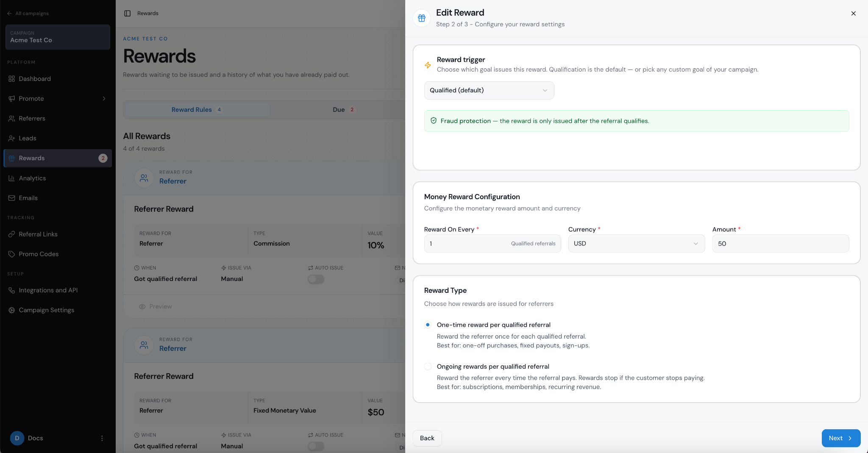Switch to the Reward Rules tab
868x453 pixels.
click(x=198, y=110)
